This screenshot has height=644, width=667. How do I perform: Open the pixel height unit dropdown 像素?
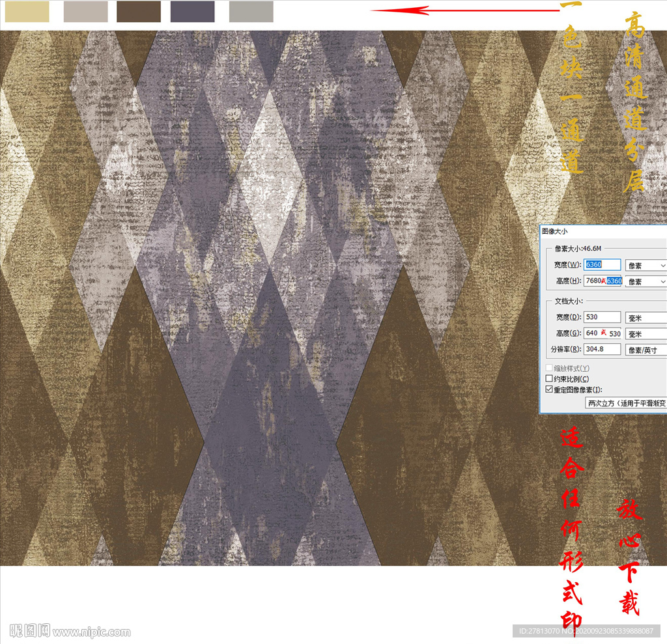tap(646, 281)
